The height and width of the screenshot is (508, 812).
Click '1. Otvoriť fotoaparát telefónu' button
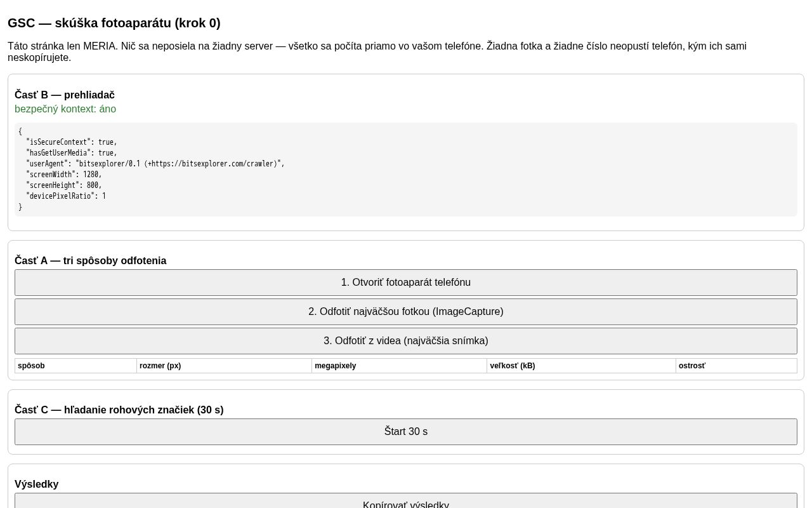tap(406, 283)
